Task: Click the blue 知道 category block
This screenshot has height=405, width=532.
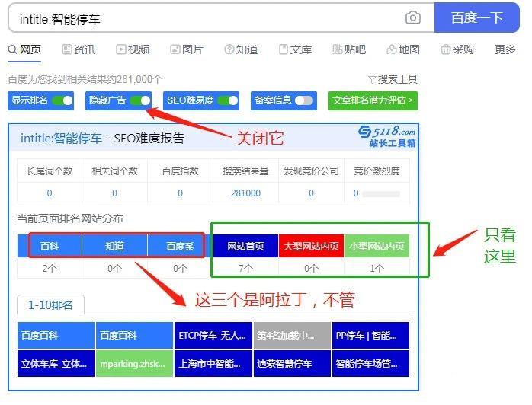Action: 114,246
